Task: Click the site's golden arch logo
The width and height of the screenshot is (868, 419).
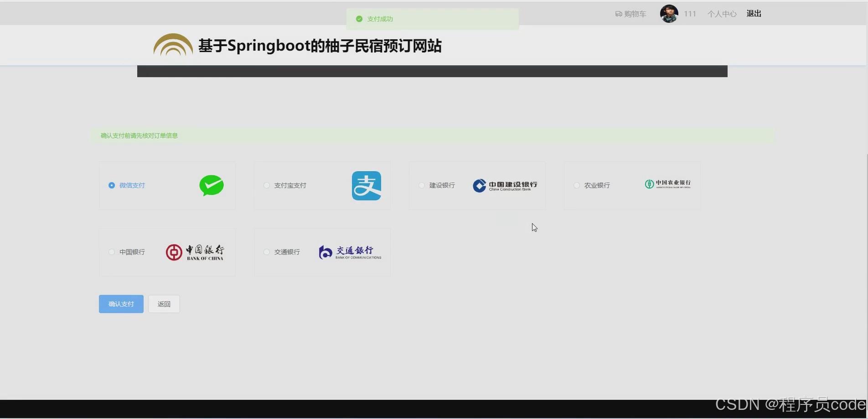Action: (173, 45)
